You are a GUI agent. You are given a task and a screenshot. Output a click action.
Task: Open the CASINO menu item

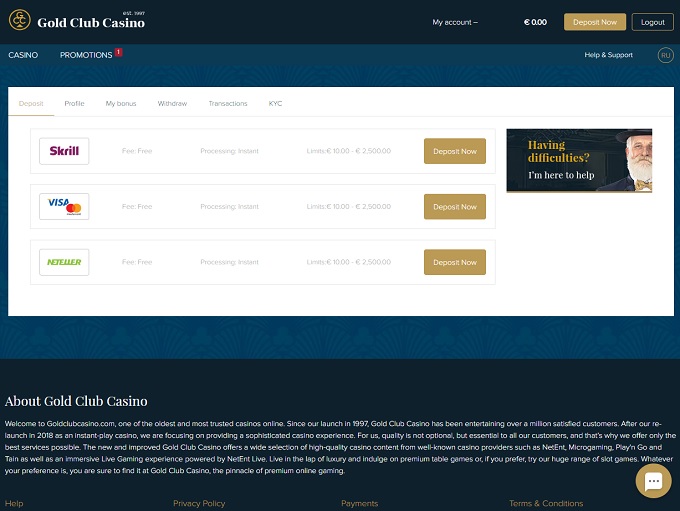click(x=23, y=55)
